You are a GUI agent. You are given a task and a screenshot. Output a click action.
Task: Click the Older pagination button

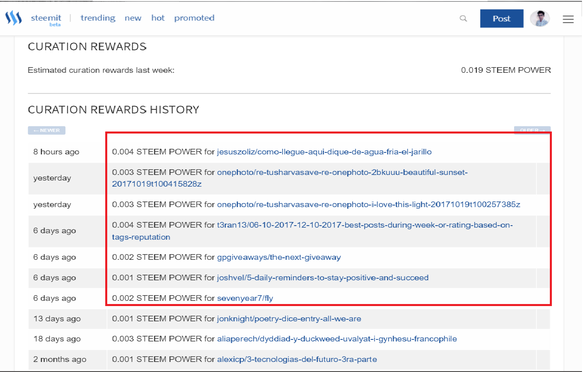[x=532, y=130]
